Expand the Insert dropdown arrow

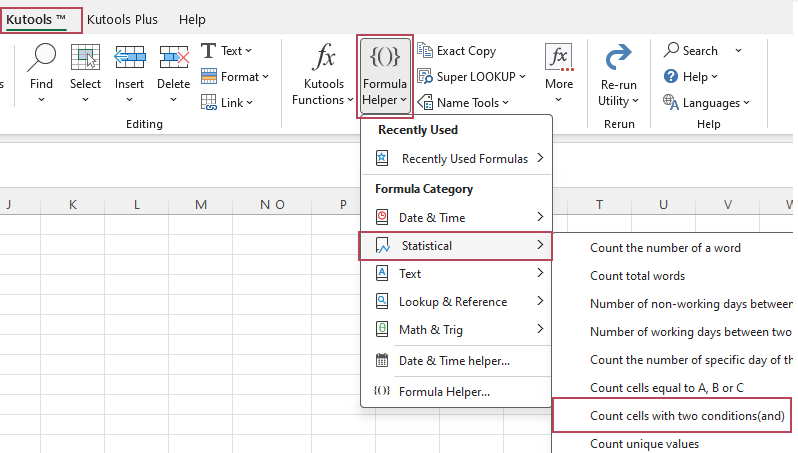pyautogui.click(x=129, y=100)
